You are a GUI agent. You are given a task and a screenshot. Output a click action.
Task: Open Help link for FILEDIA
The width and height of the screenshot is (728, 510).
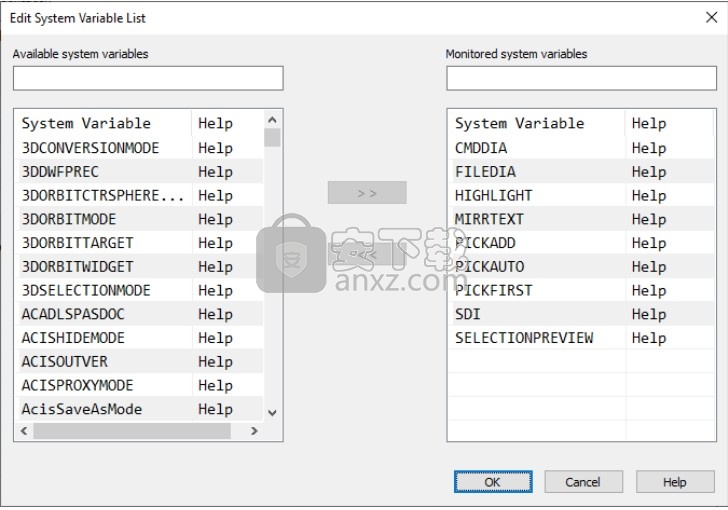tap(649, 171)
